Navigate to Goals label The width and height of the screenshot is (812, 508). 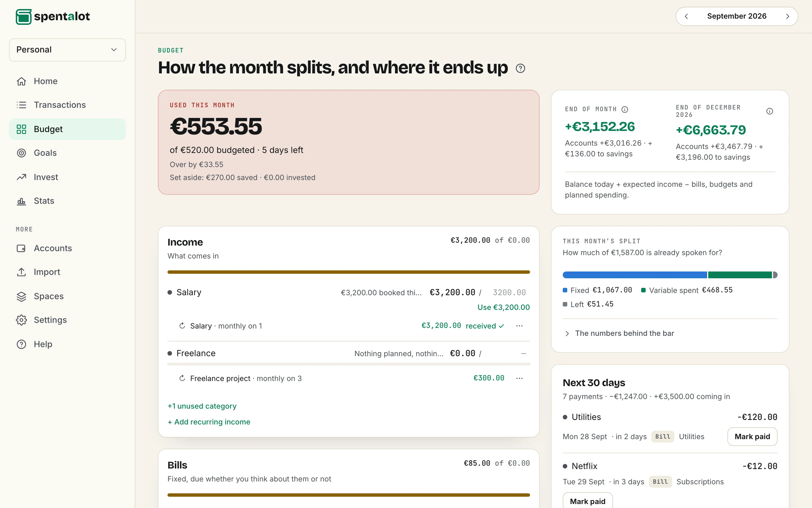[x=45, y=153]
